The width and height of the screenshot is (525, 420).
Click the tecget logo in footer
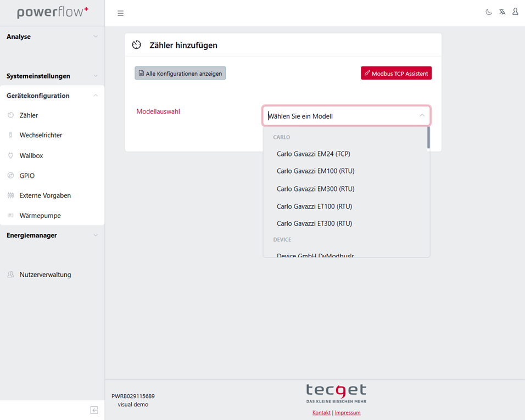tap(336, 394)
